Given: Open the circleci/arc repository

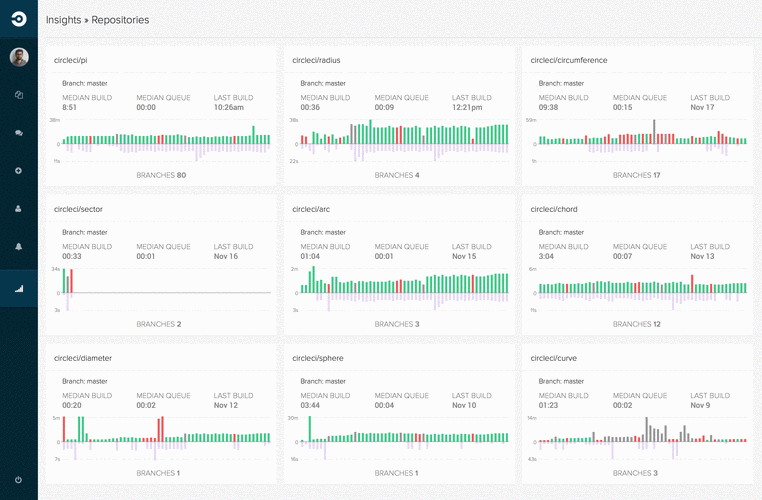Looking at the screenshot, I should [311, 209].
